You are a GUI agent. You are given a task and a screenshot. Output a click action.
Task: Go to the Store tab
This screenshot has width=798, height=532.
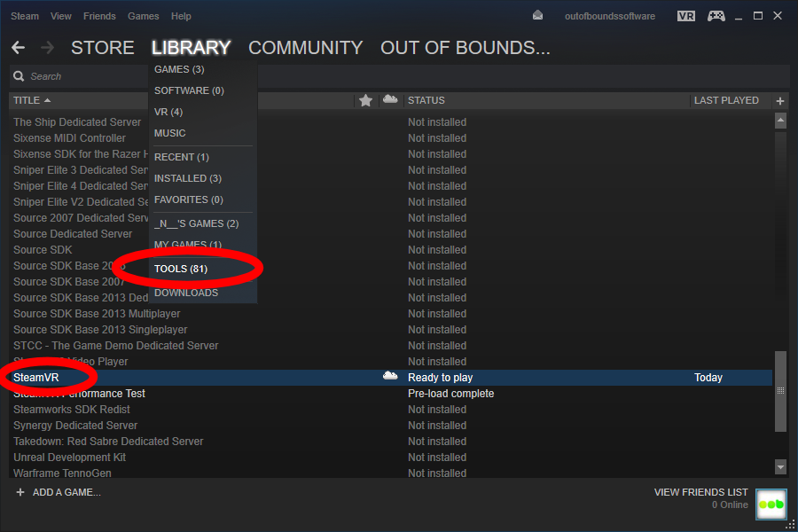click(102, 48)
